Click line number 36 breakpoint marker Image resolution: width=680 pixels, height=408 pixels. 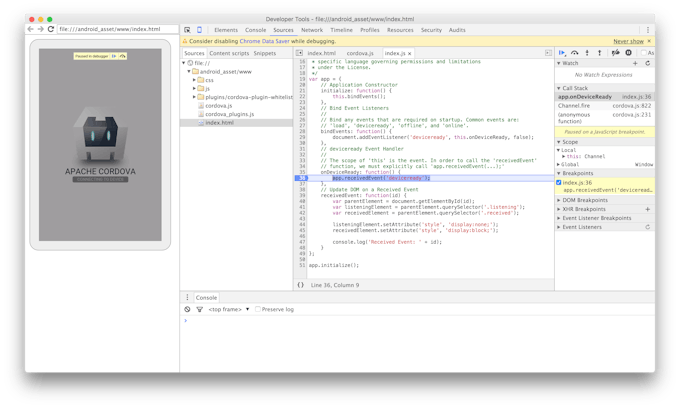click(302, 178)
